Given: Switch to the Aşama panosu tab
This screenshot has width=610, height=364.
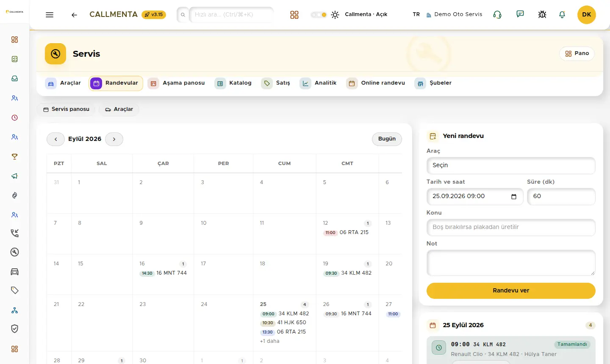Looking at the screenshot, I should pyautogui.click(x=176, y=83).
